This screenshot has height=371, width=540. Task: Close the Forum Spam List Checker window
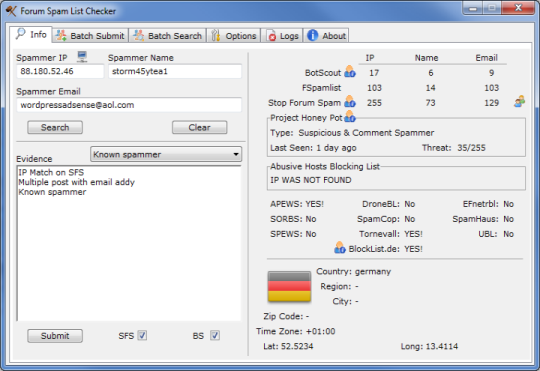[518, 8]
